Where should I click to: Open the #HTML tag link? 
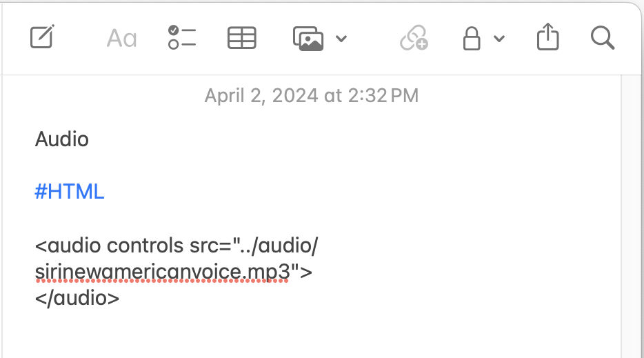tap(70, 192)
